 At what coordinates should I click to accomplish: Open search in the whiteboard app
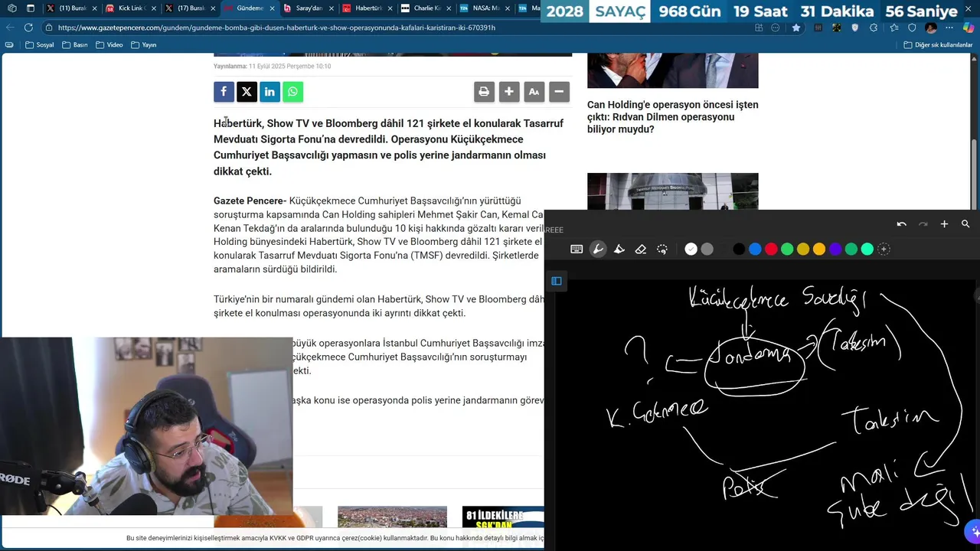click(x=965, y=224)
